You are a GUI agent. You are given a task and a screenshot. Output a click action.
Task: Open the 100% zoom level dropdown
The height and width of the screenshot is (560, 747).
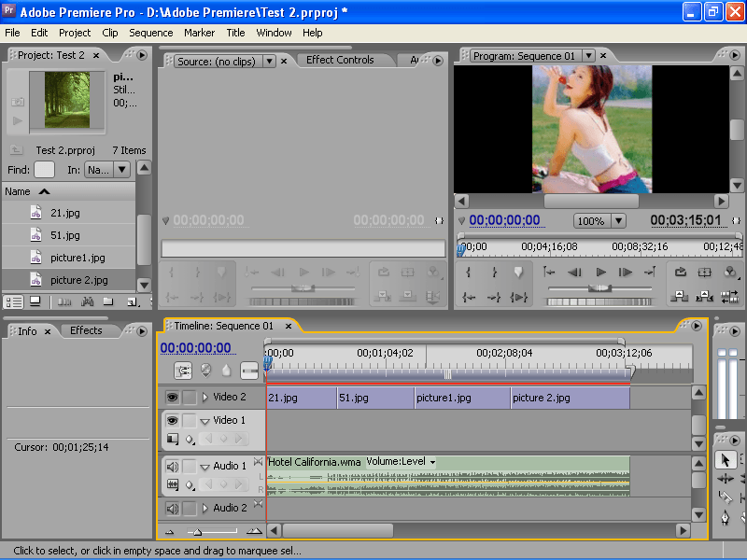tap(617, 221)
